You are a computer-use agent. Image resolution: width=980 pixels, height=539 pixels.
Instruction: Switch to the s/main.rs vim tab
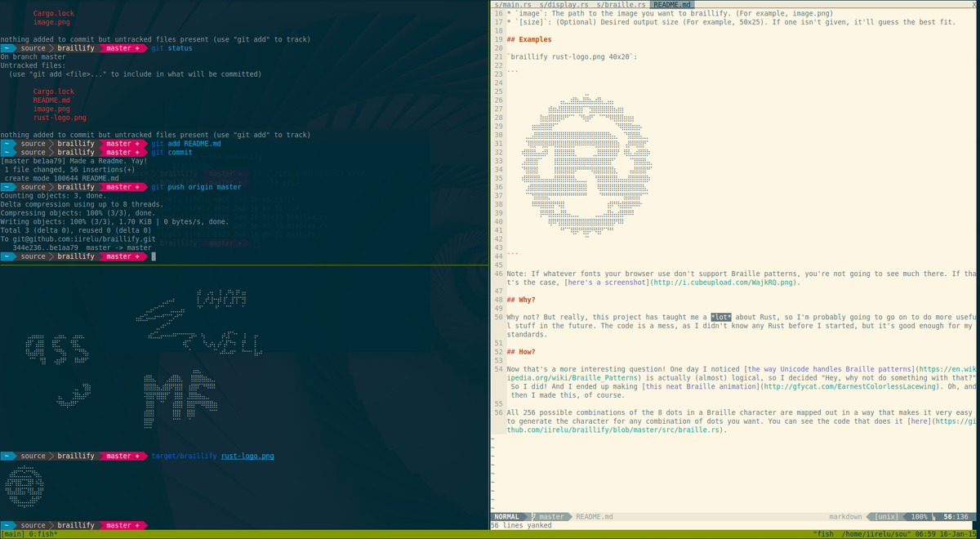click(513, 5)
